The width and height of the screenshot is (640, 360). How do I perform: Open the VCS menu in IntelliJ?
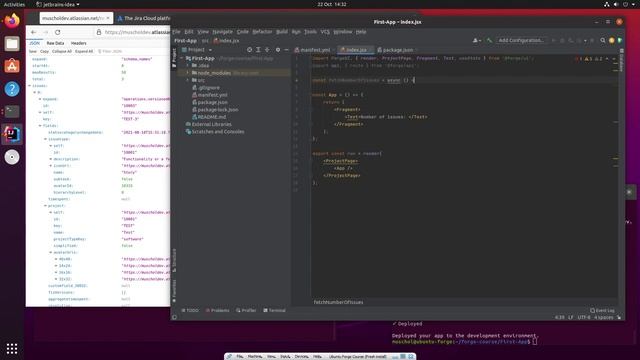[x=325, y=32]
